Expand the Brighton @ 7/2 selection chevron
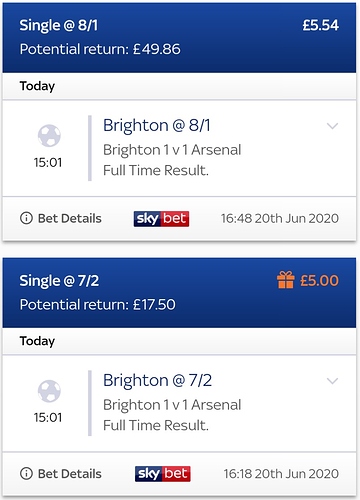This screenshot has height=500, width=360. click(x=332, y=381)
